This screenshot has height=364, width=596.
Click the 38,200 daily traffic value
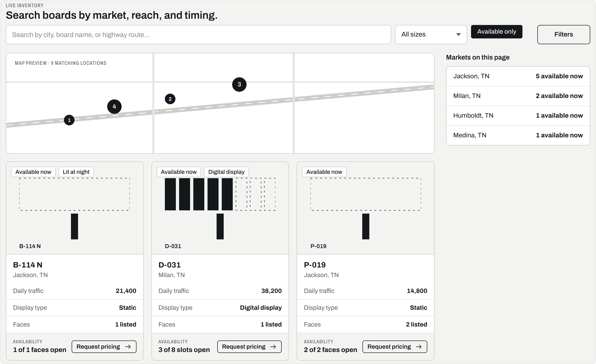[271, 291]
